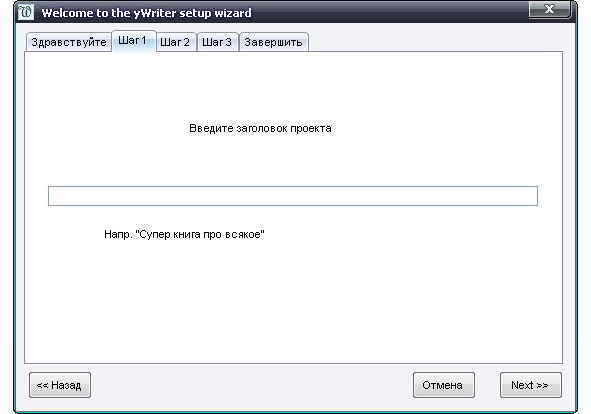The height and width of the screenshot is (414, 591).
Task: Switch to the Здравствуйте tab
Action: pos(69,42)
